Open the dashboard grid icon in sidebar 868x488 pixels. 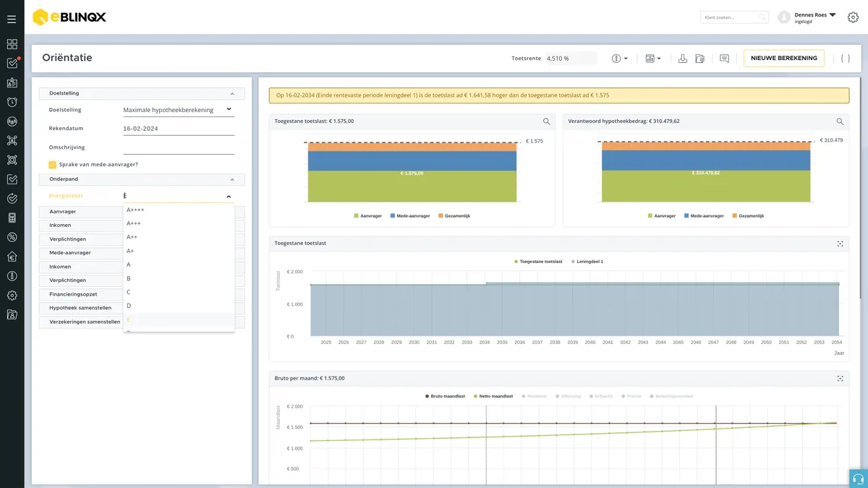pyautogui.click(x=12, y=44)
